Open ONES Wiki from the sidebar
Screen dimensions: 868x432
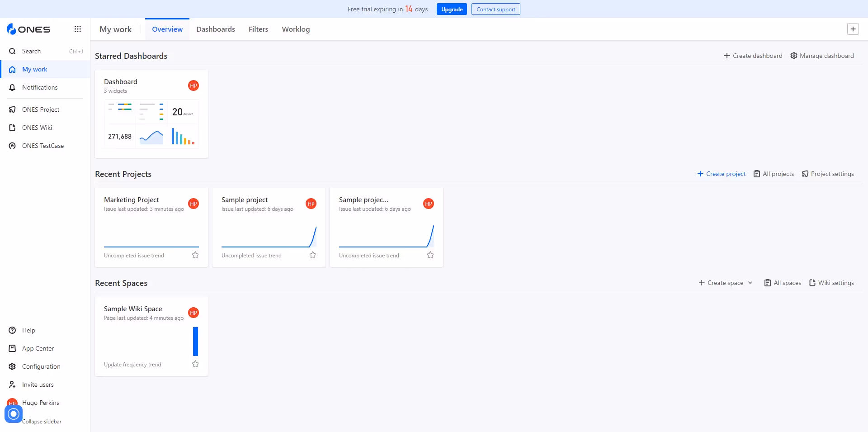coord(45,128)
